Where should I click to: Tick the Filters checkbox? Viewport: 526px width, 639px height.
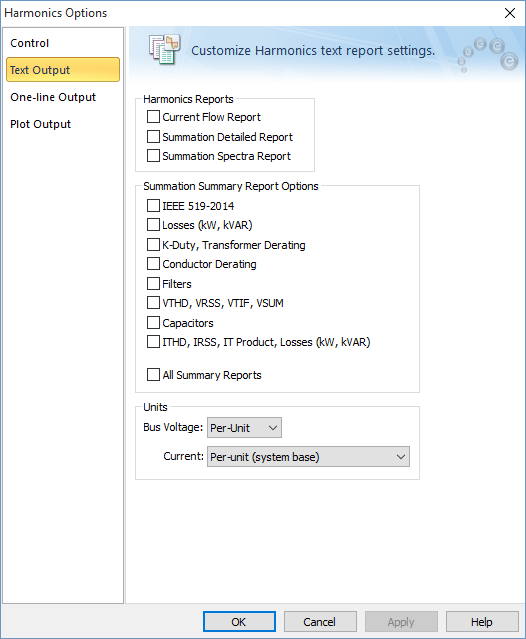coord(153,283)
